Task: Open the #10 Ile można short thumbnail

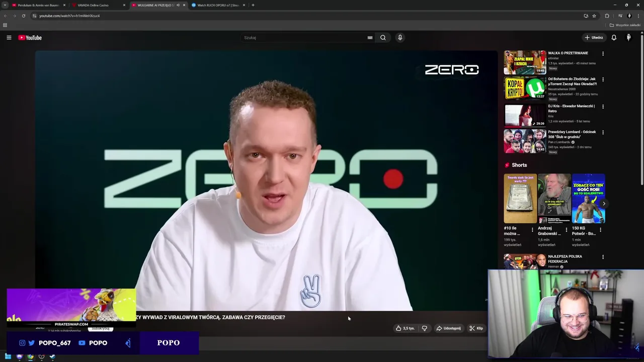Action: (x=520, y=199)
